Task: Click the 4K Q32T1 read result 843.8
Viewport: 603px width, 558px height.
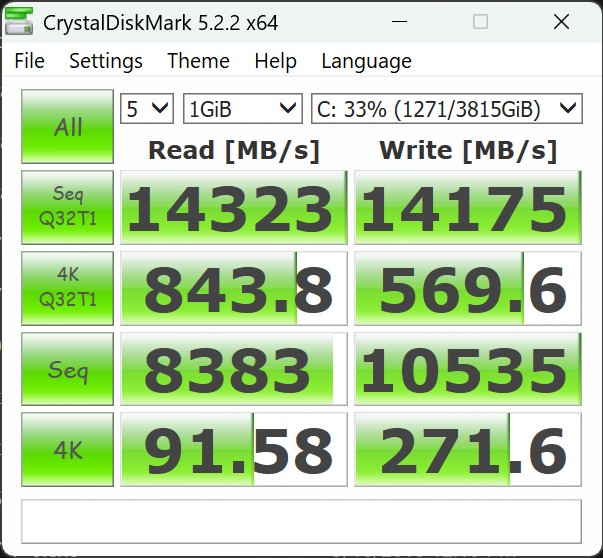Action: pos(234,288)
